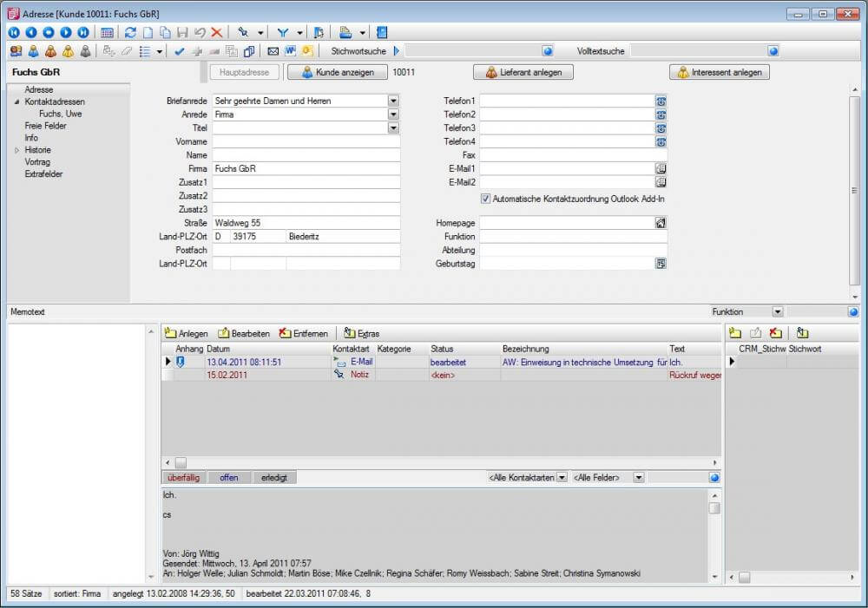Open the Geburtstag calendar picker
Screen dimensions: 868x608
661,264
